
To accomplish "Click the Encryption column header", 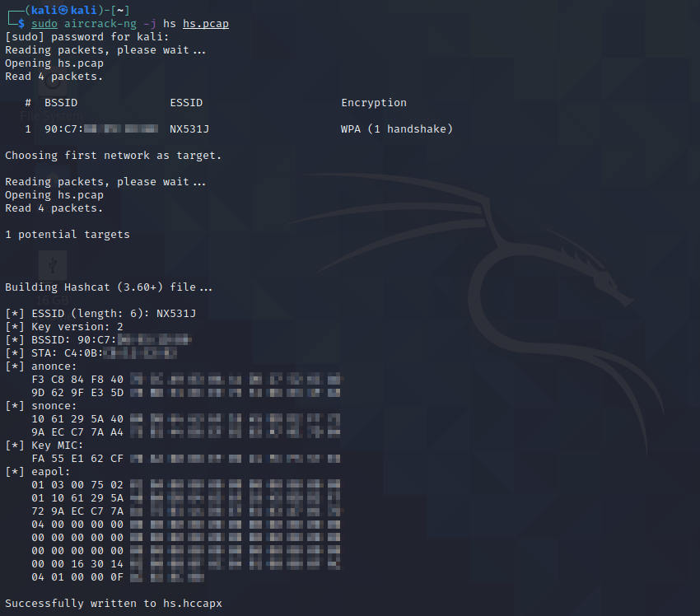I will point(374,103).
